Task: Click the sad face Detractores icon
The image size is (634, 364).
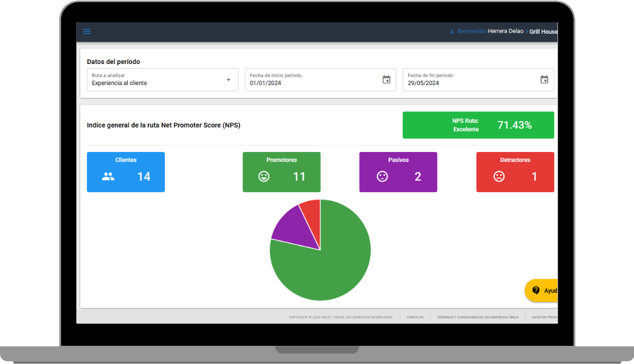Action: [499, 176]
